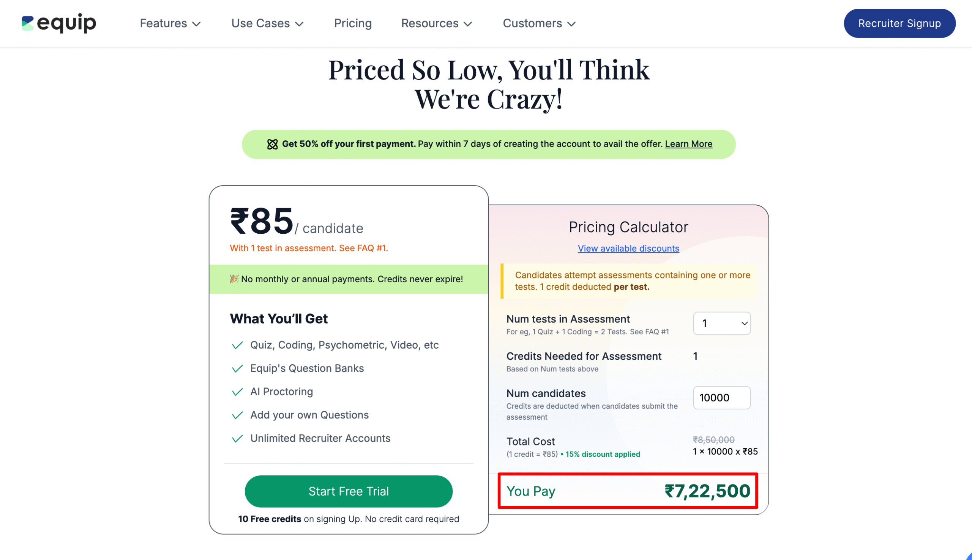Click the checkmark beside Unlimited Recruiter Accounts
Screen dimensions: 972x560
pos(237,438)
